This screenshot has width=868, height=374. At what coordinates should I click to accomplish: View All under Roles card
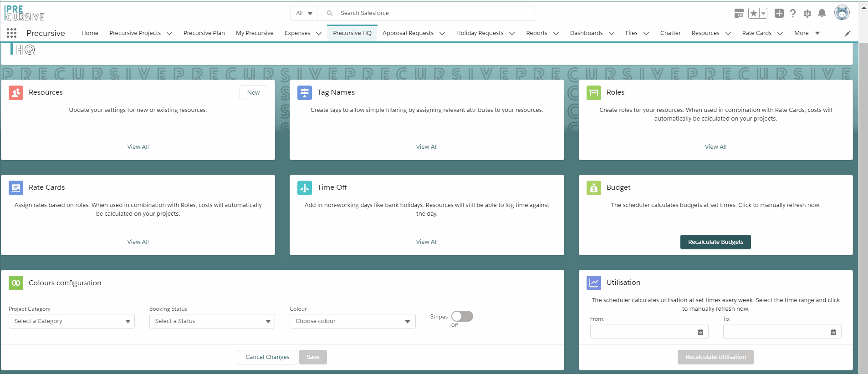tap(715, 147)
